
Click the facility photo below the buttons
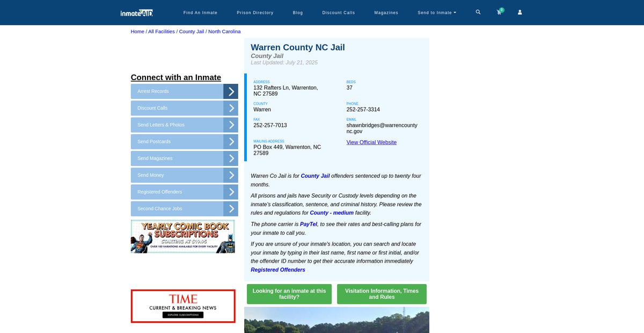336,320
